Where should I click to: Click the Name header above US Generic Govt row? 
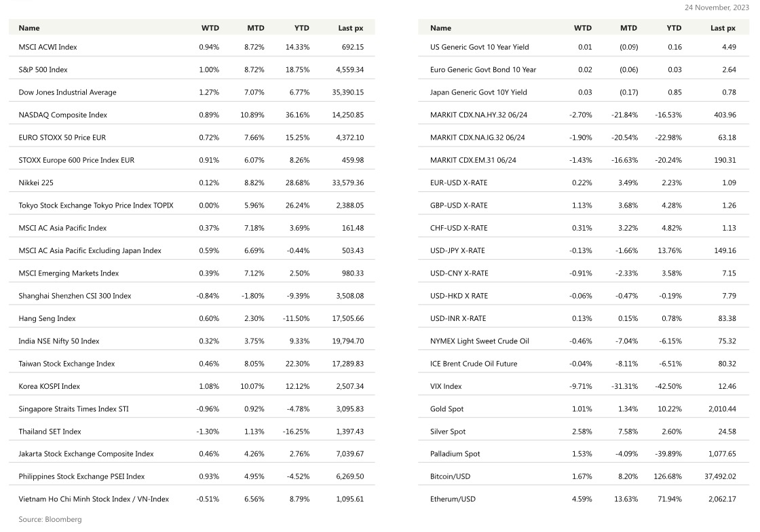pyautogui.click(x=440, y=28)
